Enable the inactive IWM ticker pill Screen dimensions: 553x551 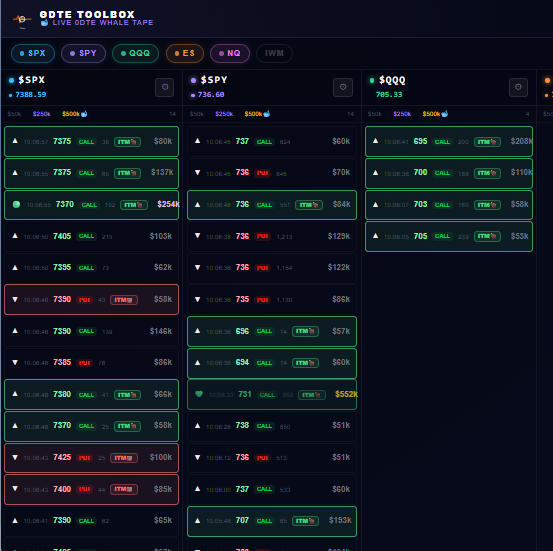pos(274,53)
